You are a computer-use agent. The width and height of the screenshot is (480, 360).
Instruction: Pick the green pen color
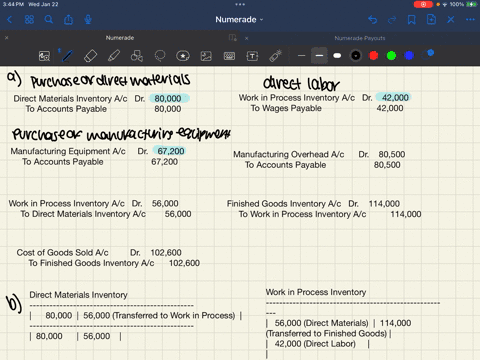coord(391,56)
